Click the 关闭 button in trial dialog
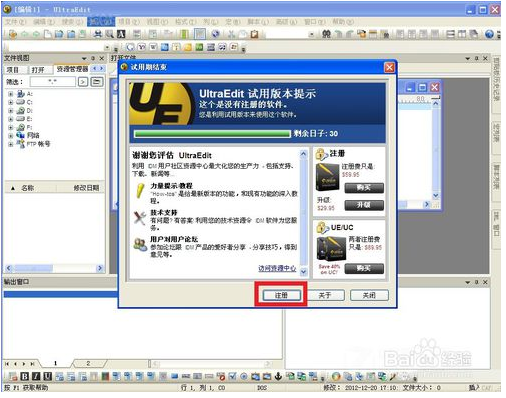Screen dimensions: 506x398 pos(369,295)
